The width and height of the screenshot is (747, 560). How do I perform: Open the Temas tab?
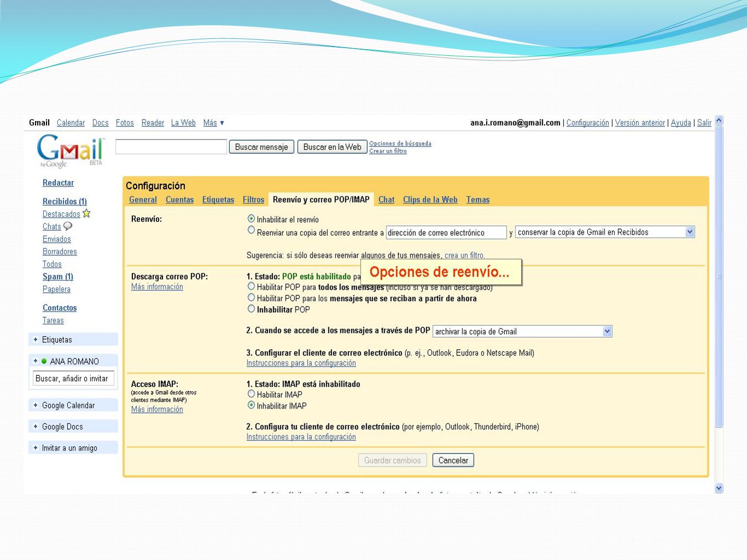(x=478, y=200)
